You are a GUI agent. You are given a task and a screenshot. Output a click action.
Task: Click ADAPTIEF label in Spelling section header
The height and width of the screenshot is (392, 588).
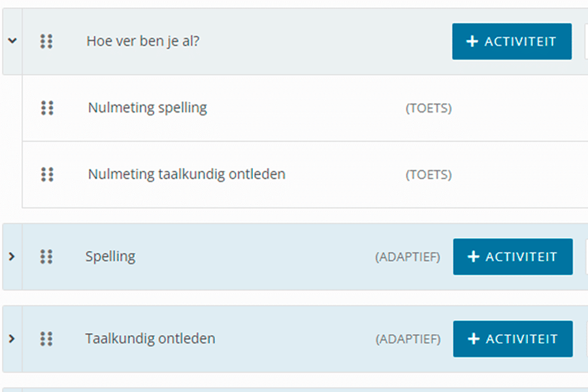point(408,257)
